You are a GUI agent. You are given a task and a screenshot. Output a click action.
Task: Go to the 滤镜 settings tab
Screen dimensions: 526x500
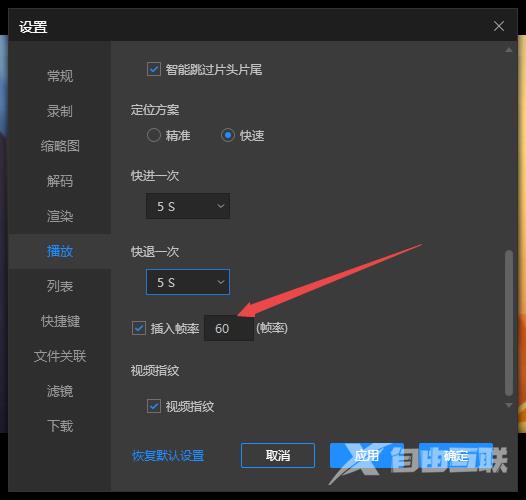click(60, 391)
